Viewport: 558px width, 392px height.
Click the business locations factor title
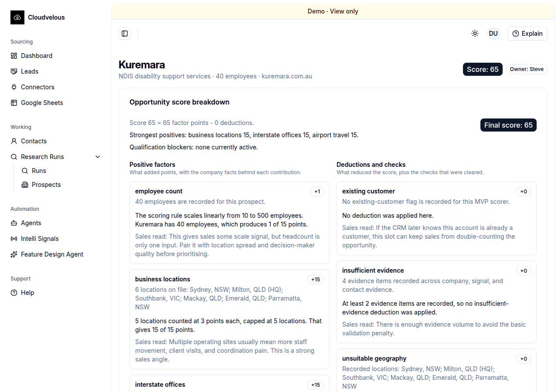pyautogui.click(x=163, y=279)
